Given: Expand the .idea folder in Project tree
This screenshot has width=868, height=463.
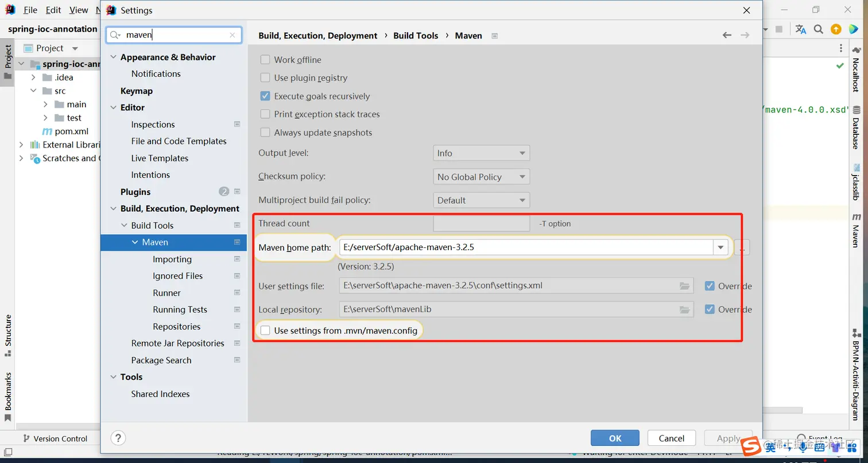Looking at the screenshot, I should click(x=33, y=77).
